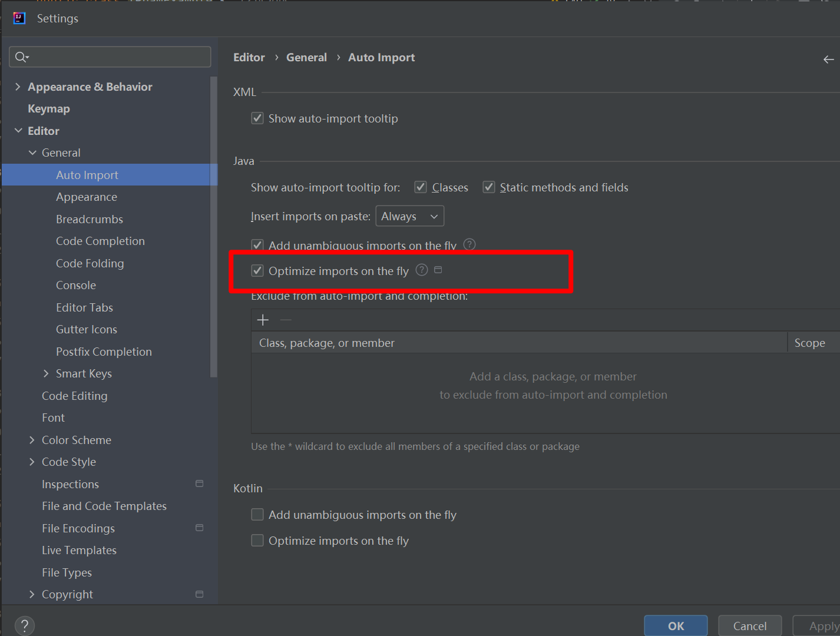Click the help question mark button
840x636 pixels.
tap(25, 625)
